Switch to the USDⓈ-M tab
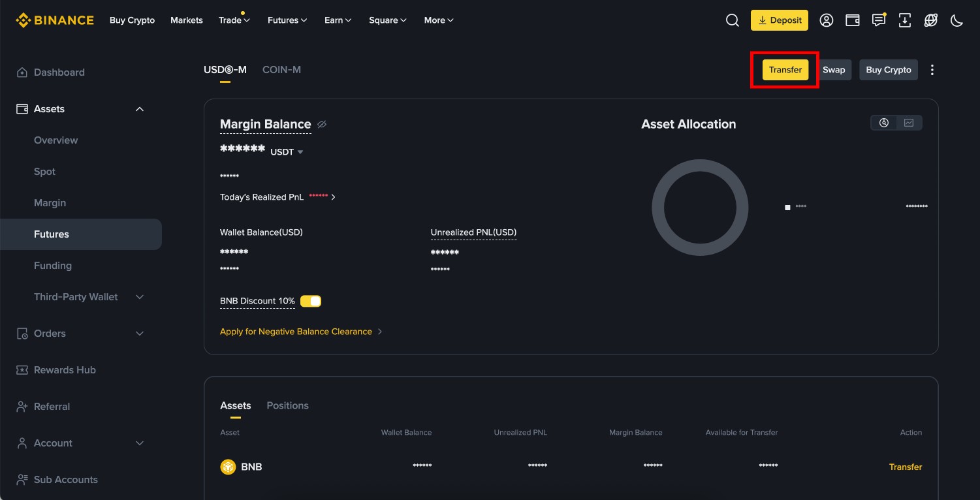Image resolution: width=980 pixels, height=500 pixels. 225,70
